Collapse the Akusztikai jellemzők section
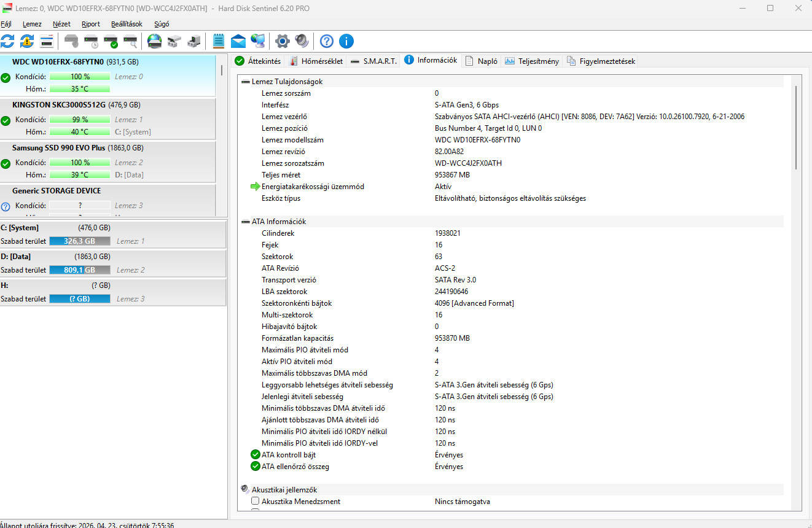The height and width of the screenshot is (528, 812). (245, 489)
